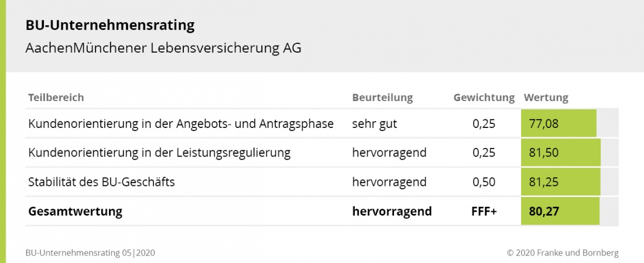Click the BU-Unternehmensrating title heading

109,26
